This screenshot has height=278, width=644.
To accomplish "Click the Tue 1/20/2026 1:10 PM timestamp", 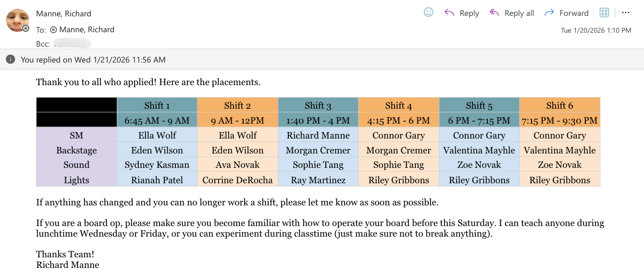I will (596, 30).
